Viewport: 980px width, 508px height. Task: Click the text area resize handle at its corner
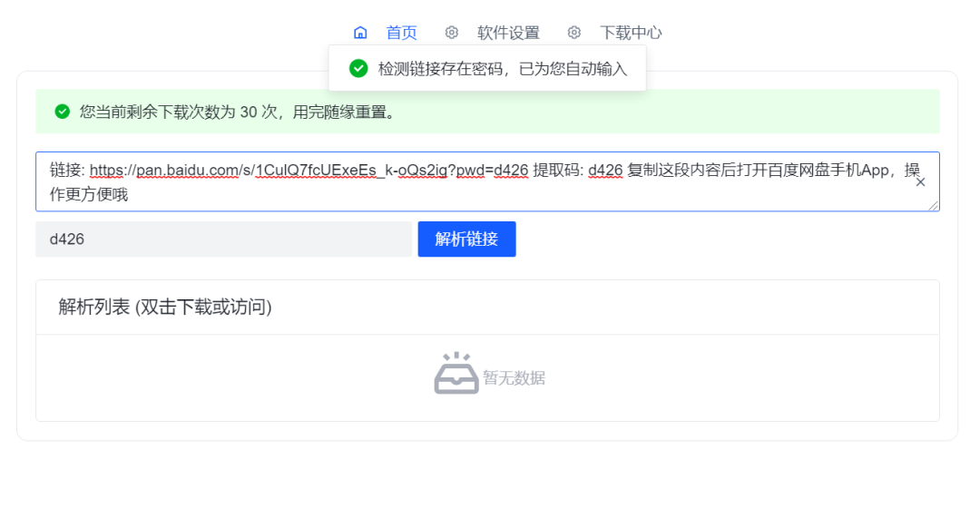coord(934,206)
